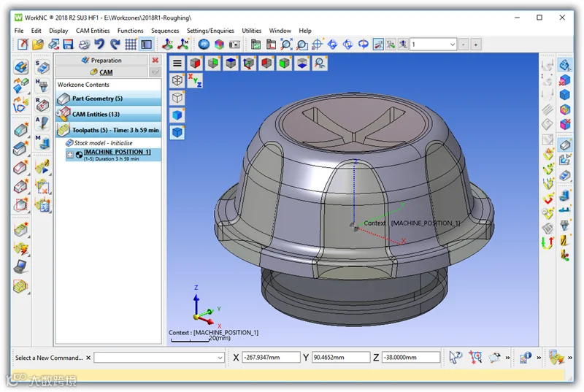Open the Select a New Command dropdown

click(x=159, y=358)
